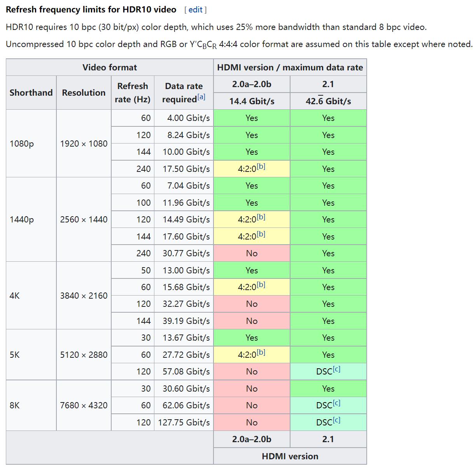Select the '1440p' shorthand cell
The height and width of the screenshot is (469, 476).
pyautogui.click(x=31, y=219)
